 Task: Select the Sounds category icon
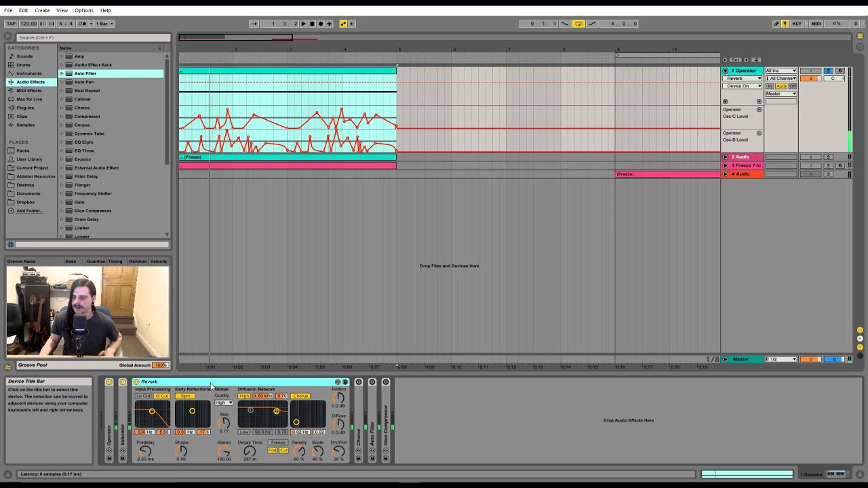(x=11, y=56)
